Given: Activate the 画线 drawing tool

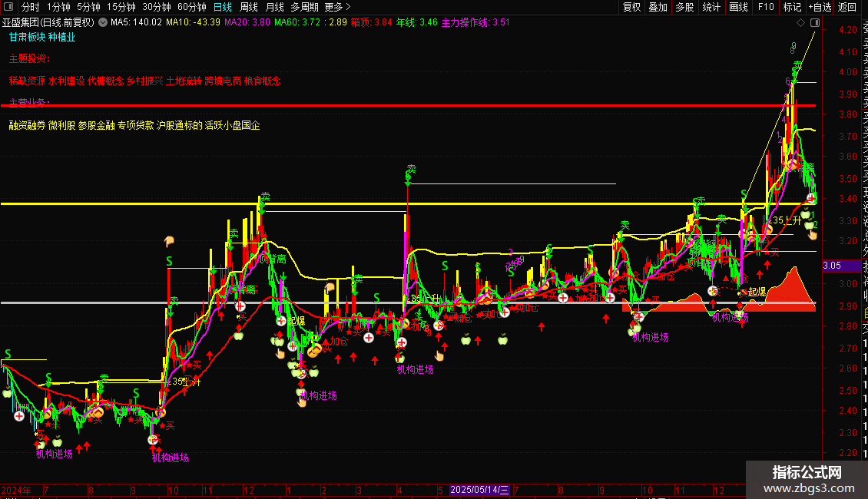Looking at the screenshot, I should pyautogui.click(x=738, y=7).
